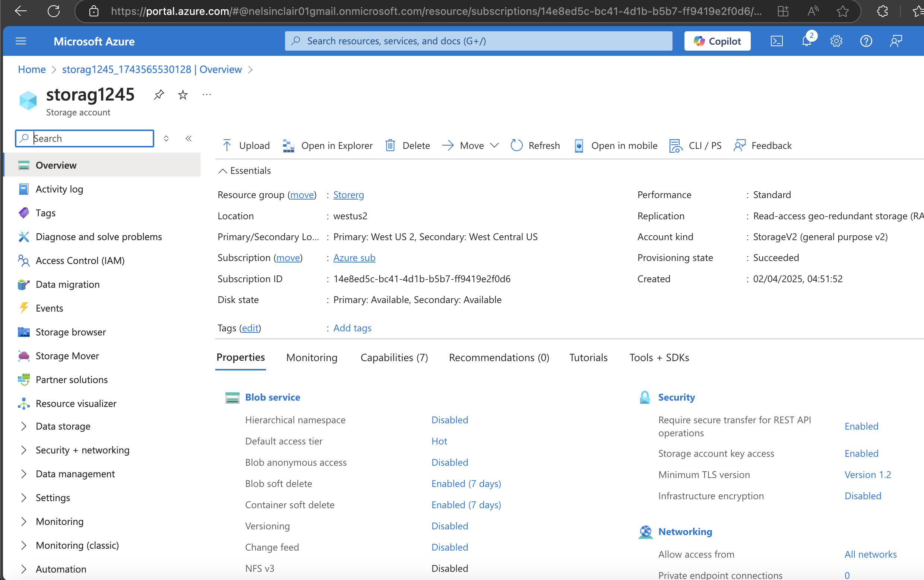
Task: Open portal settings gear
Action: 836,41
